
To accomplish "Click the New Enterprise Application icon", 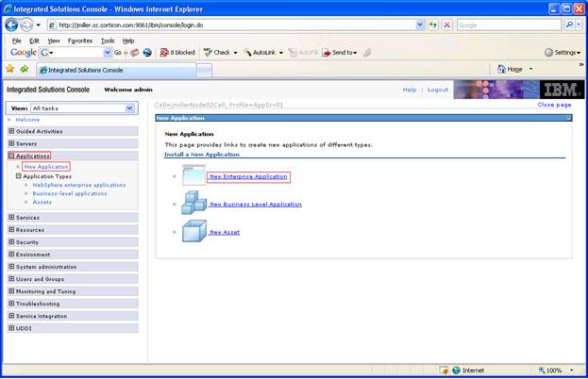I will point(193,175).
